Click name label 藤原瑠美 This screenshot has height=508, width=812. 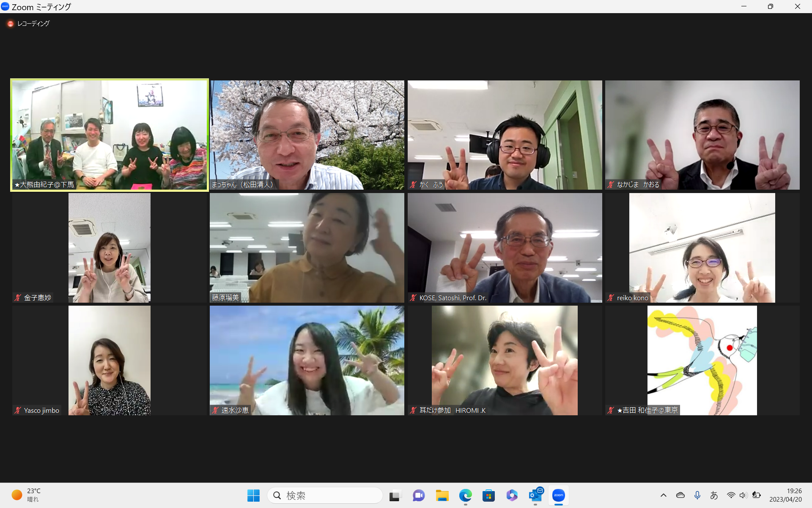225,298
